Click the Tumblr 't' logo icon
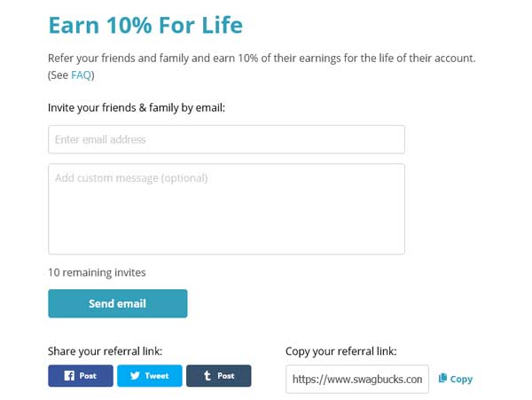 pos(207,375)
